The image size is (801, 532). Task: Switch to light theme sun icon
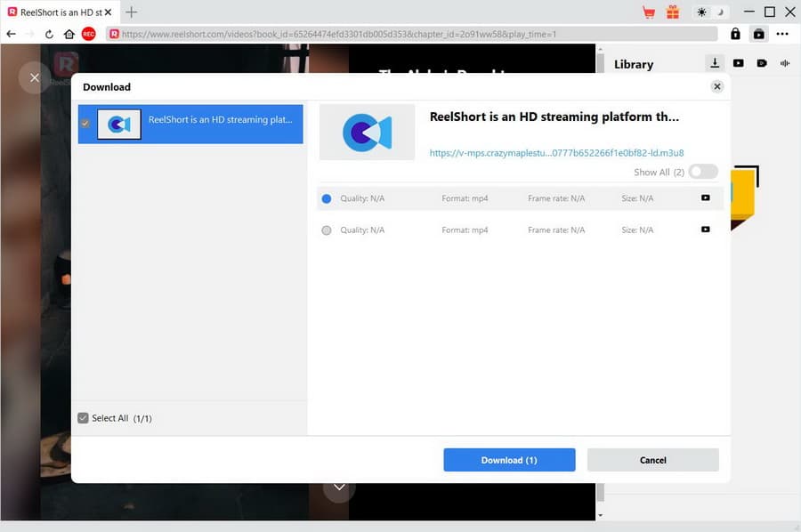click(x=702, y=12)
